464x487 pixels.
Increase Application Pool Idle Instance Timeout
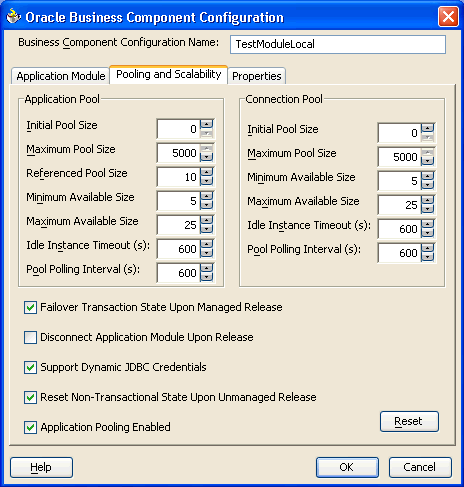coord(207,244)
